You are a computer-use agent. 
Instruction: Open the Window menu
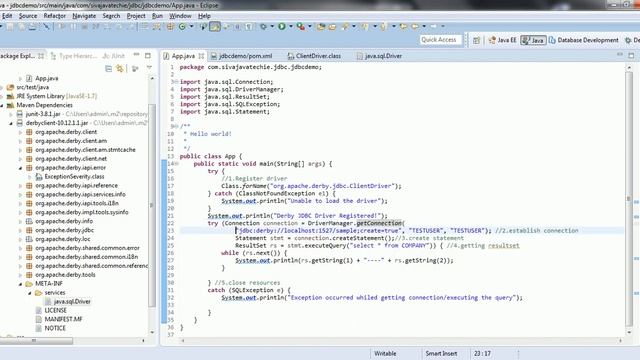click(180, 16)
